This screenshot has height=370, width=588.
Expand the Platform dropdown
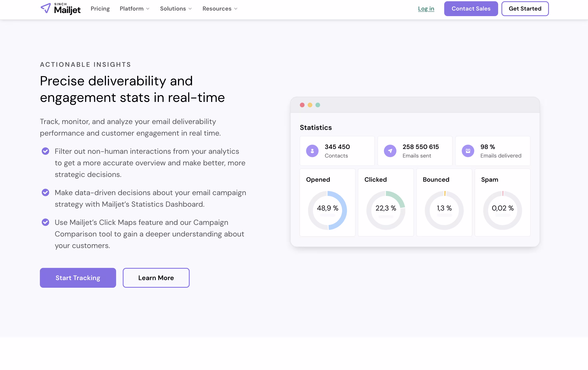tap(134, 8)
